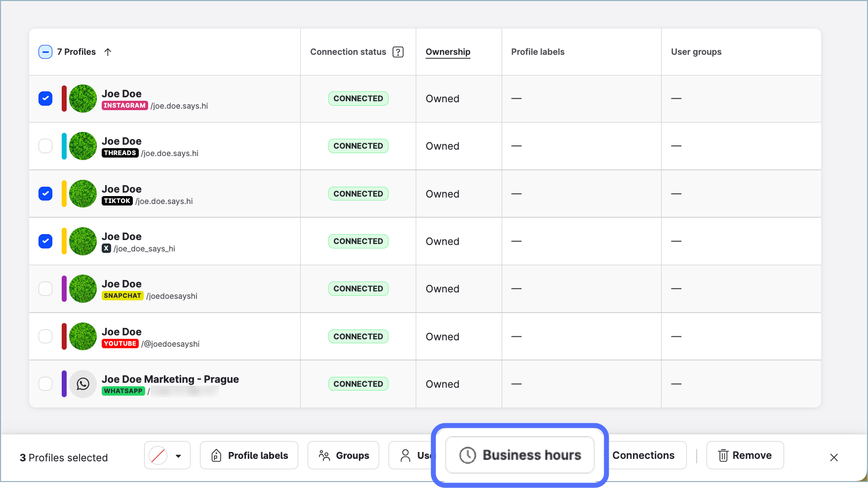Dismiss the selection bar with X icon

pos(834,457)
